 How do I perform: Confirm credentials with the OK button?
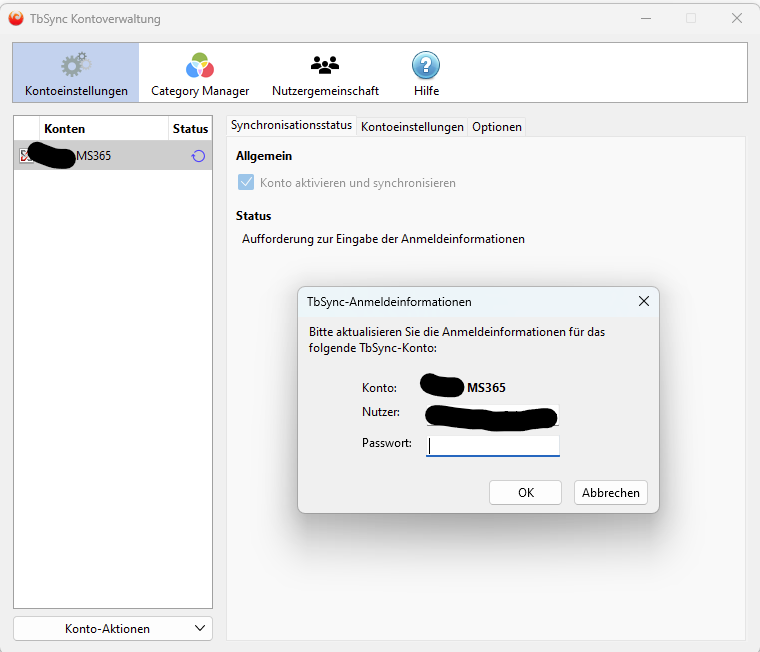coord(525,493)
